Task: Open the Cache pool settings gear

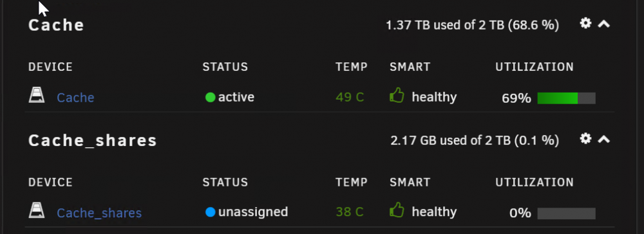Action: tap(585, 23)
